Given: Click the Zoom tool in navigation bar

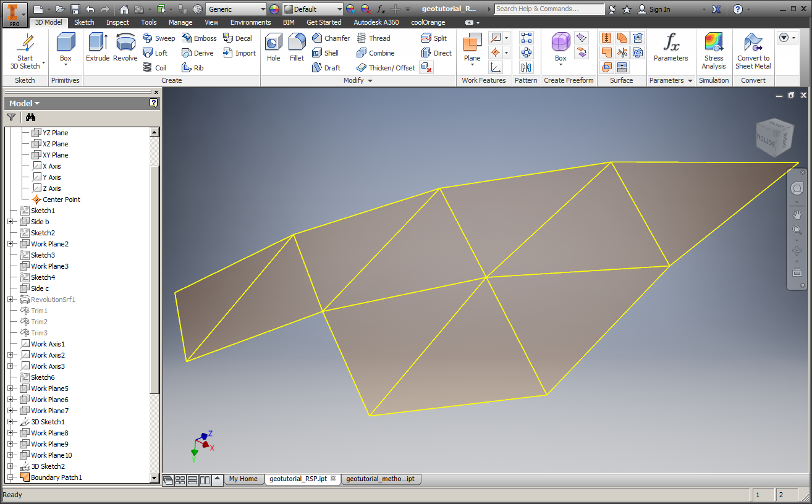Looking at the screenshot, I should [x=797, y=230].
